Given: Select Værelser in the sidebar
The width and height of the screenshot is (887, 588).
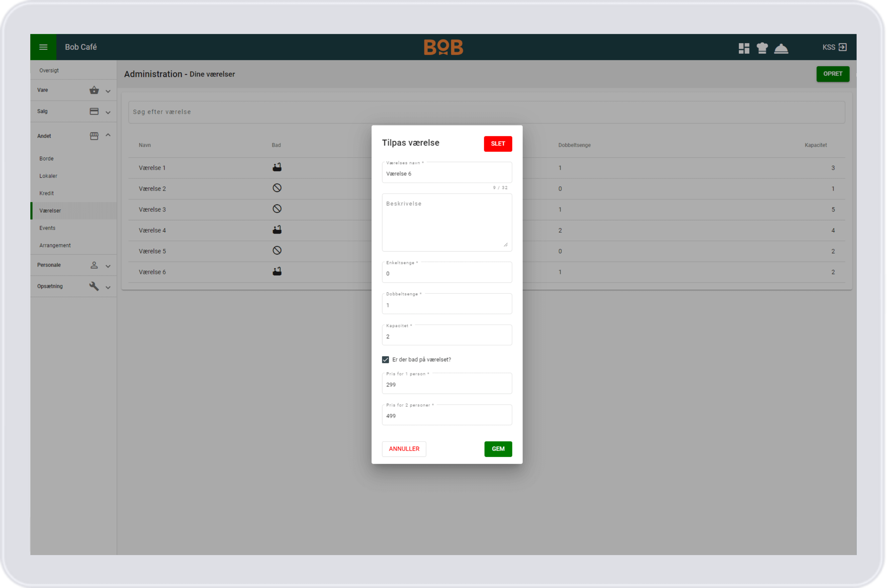Looking at the screenshot, I should 74,211.
